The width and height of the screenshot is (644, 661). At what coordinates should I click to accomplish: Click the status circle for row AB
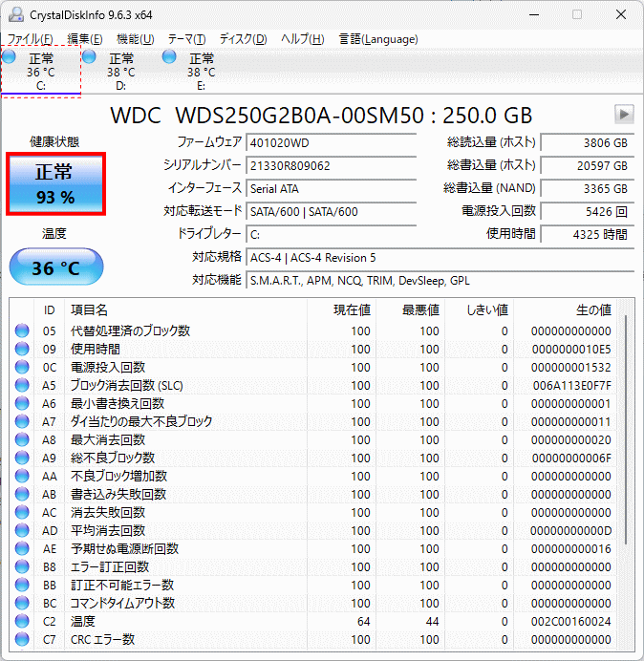[22, 494]
